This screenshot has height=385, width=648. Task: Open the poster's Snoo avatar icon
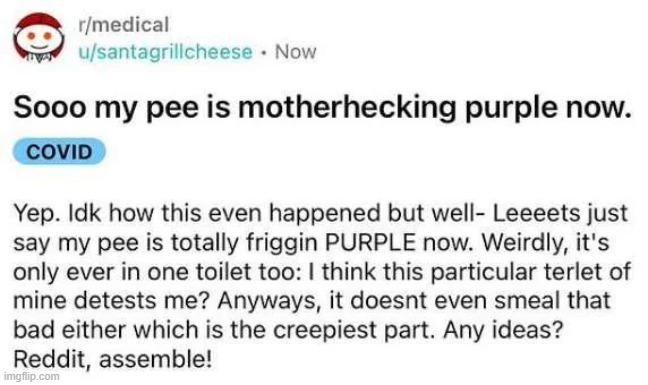point(38,38)
